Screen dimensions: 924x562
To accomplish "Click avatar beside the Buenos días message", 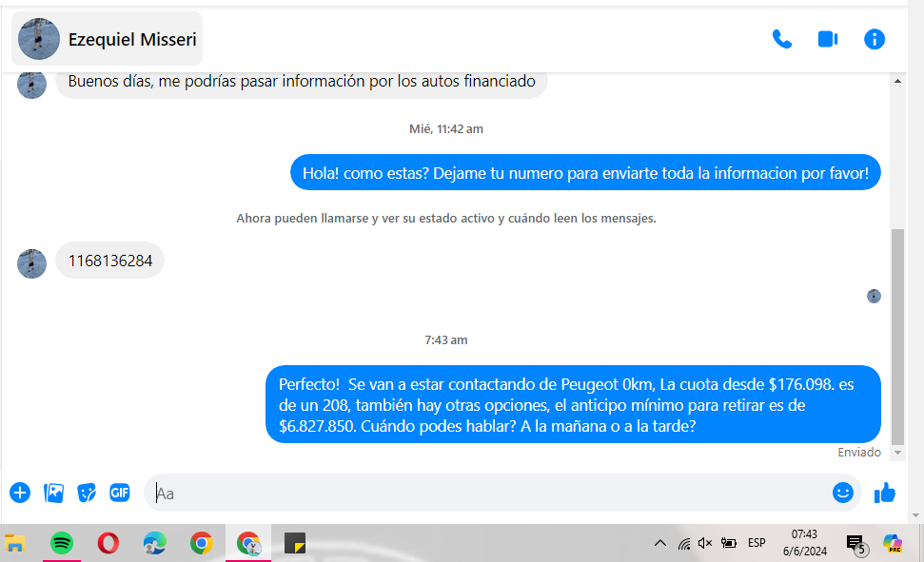I will tap(31, 85).
